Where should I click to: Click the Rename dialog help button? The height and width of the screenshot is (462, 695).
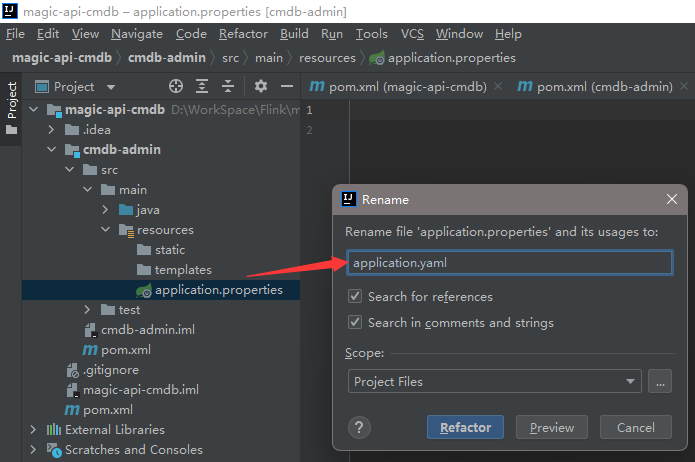click(360, 427)
